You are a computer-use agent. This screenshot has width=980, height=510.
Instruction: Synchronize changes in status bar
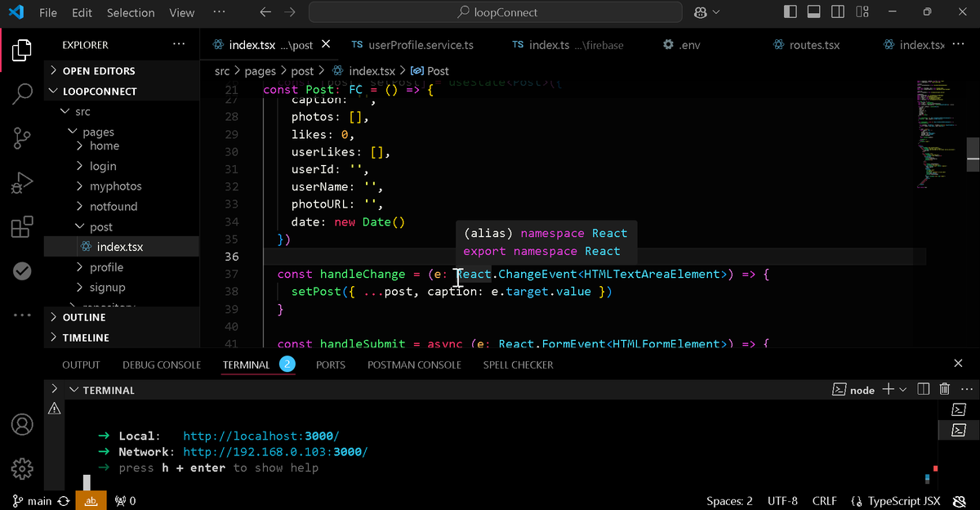click(63, 501)
